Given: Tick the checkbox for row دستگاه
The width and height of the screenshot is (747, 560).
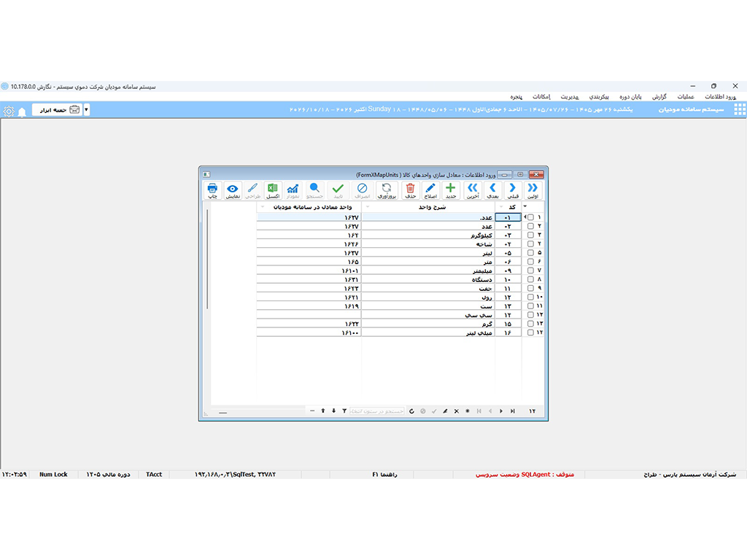Looking at the screenshot, I should click(530, 279).
